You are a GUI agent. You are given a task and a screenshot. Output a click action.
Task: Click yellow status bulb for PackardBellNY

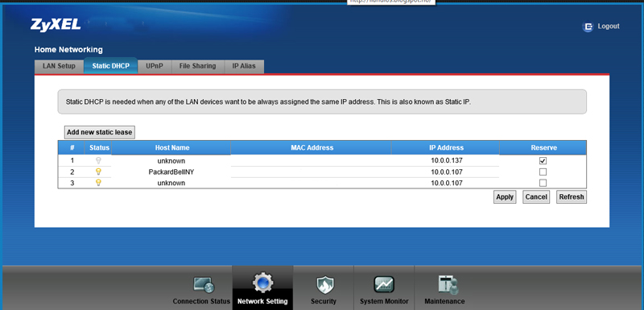pos(98,172)
